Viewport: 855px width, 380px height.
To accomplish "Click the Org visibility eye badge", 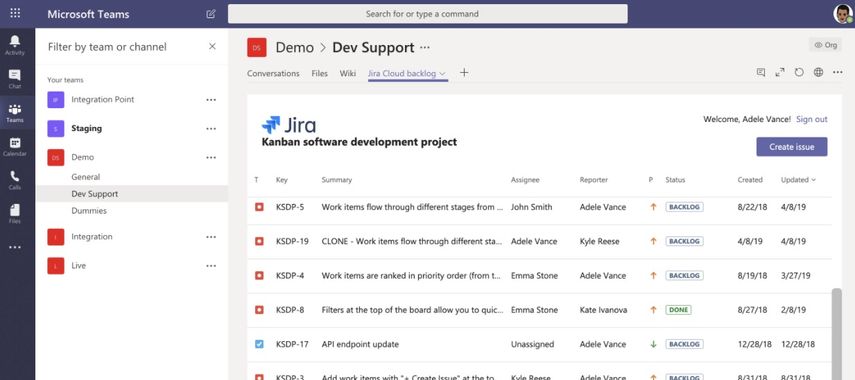I will [826, 45].
